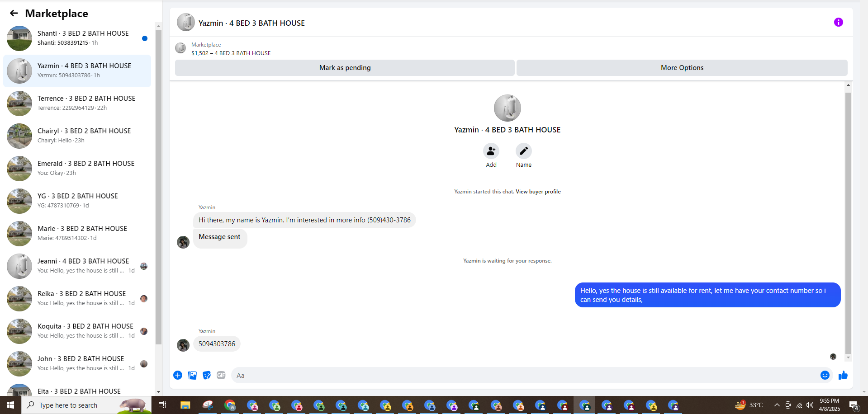The height and width of the screenshot is (414, 868).
Task: Focus the Aa message input field
Action: click(x=525, y=375)
